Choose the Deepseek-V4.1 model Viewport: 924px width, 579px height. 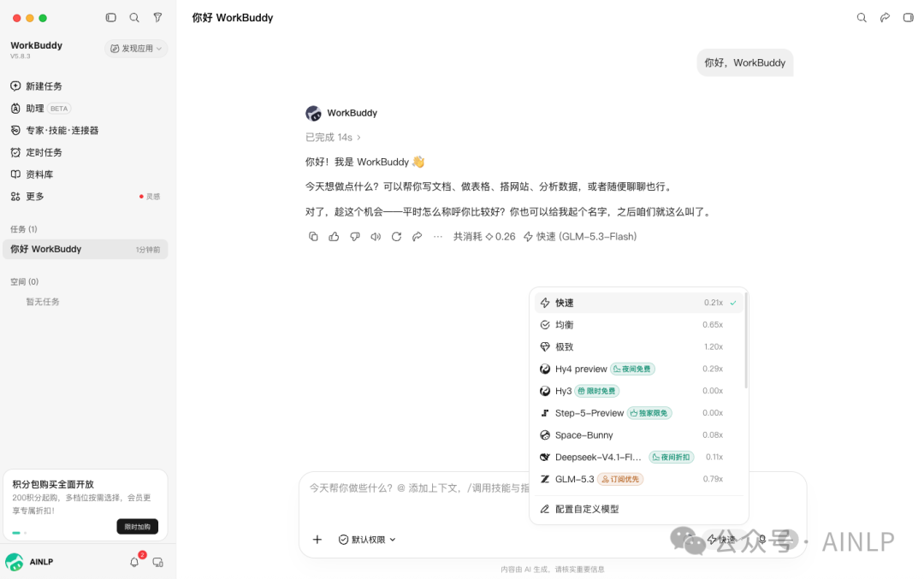[x=639, y=457]
